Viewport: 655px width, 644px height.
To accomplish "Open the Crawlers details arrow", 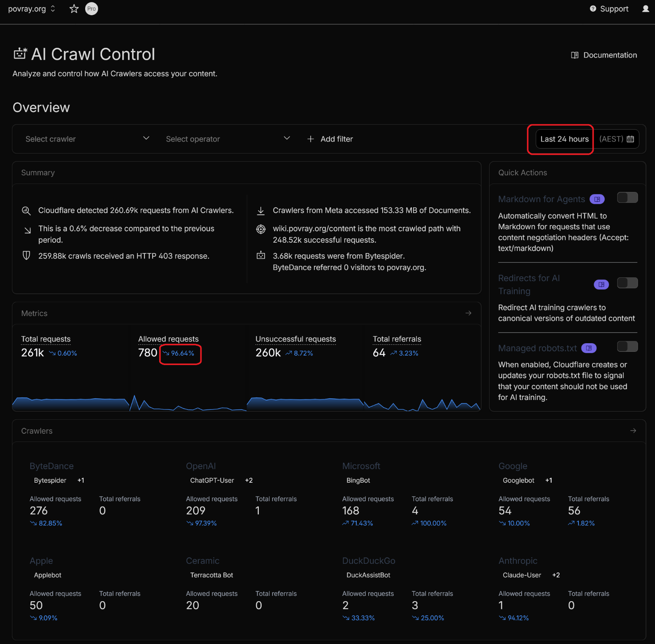I will point(633,431).
